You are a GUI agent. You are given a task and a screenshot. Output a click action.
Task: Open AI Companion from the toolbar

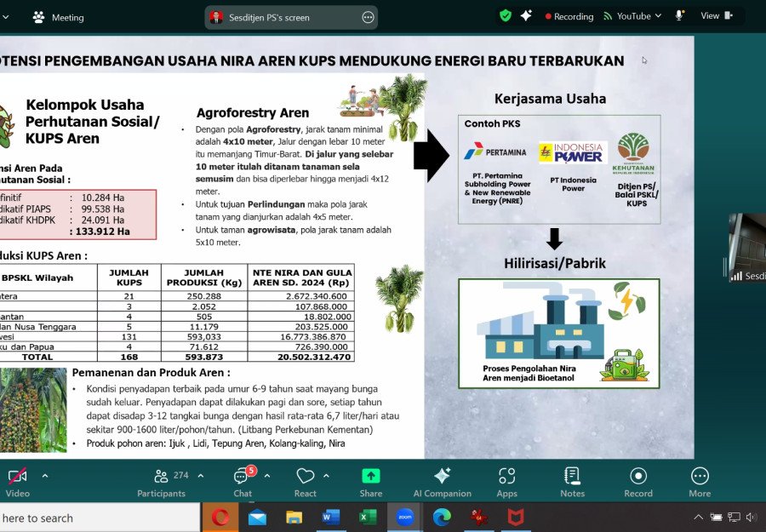pos(442,483)
